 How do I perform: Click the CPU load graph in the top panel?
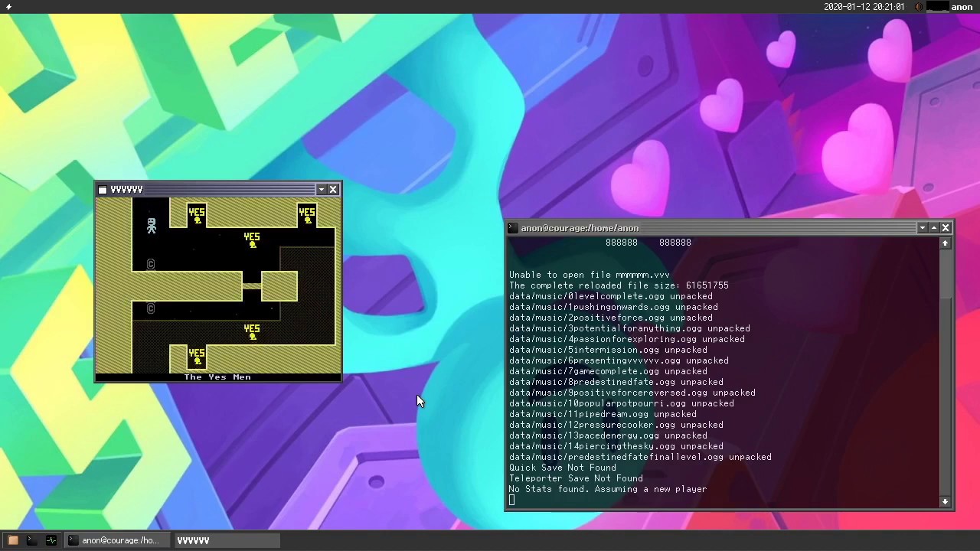click(937, 7)
